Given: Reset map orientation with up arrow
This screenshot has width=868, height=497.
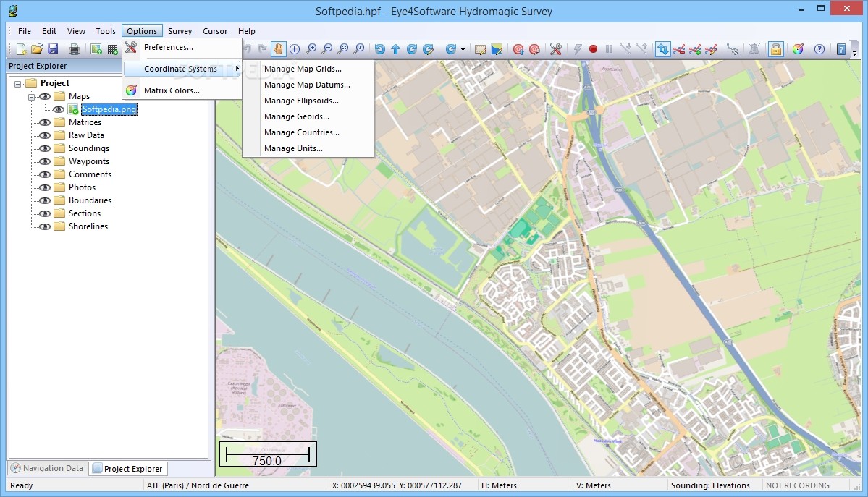Looking at the screenshot, I should coord(396,49).
